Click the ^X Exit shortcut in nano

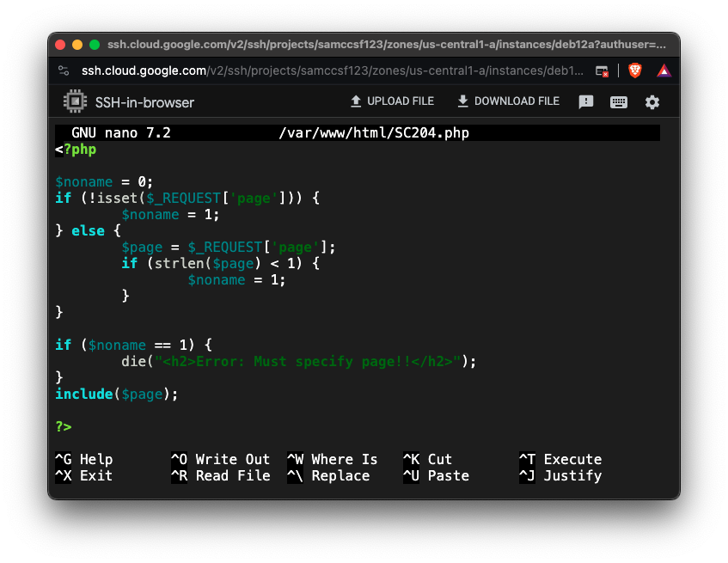[x=84, y=475]
